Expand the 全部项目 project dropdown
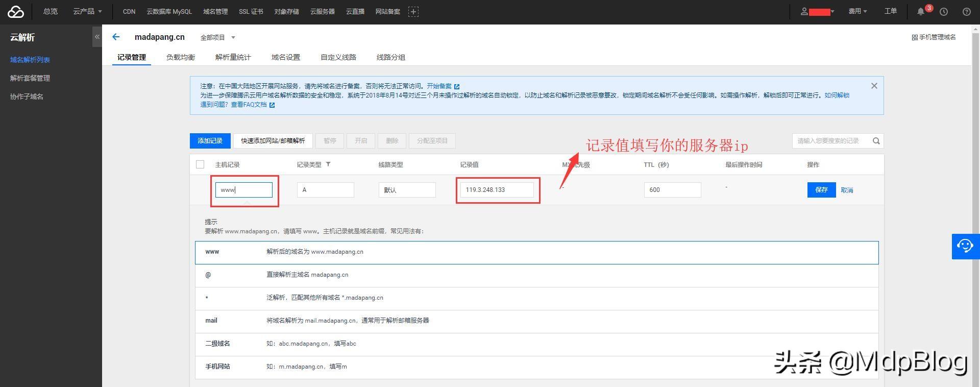The width and height of the screenshot is (980, 387). tap(218, 37)
